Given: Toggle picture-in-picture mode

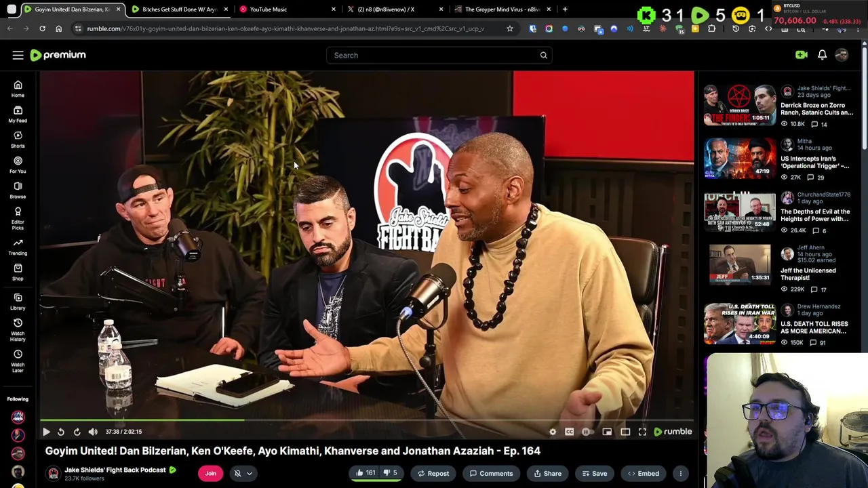Looking at the screenshot, I should tap(607, 432).
